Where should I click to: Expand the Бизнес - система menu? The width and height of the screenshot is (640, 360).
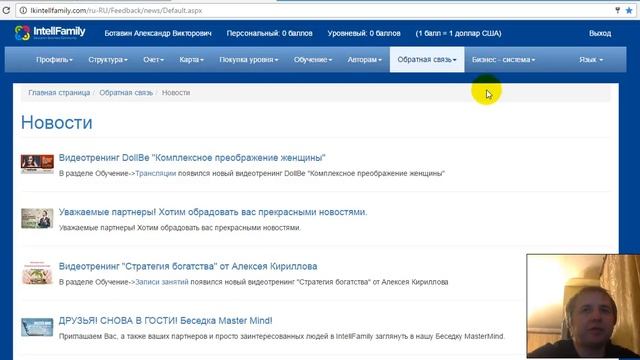point(503,60)
